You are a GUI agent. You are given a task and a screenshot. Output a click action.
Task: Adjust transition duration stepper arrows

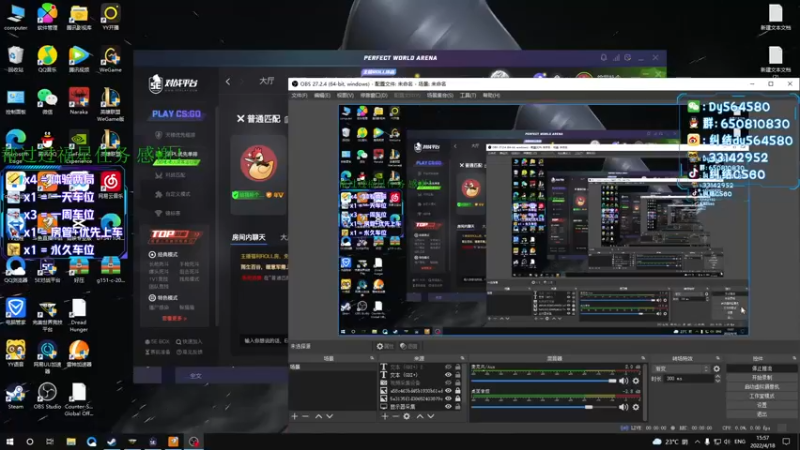click(x=717, y=379)
